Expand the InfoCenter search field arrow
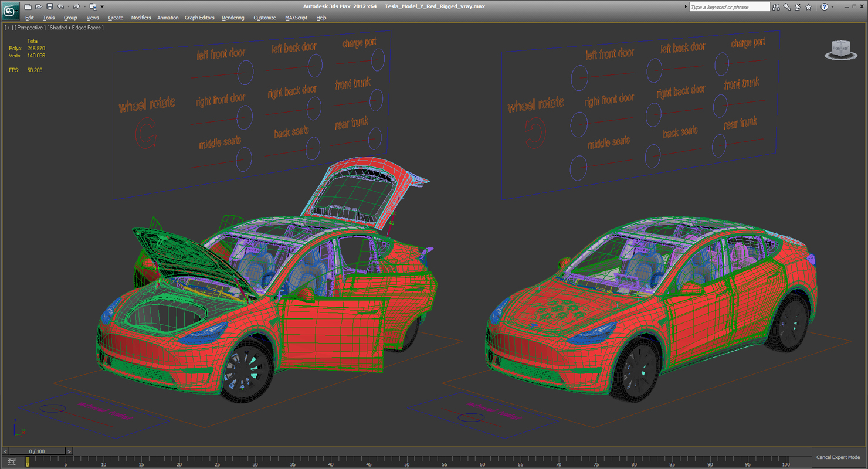The width and height of the screenshot is (868, 469). [x=686, y=7]
